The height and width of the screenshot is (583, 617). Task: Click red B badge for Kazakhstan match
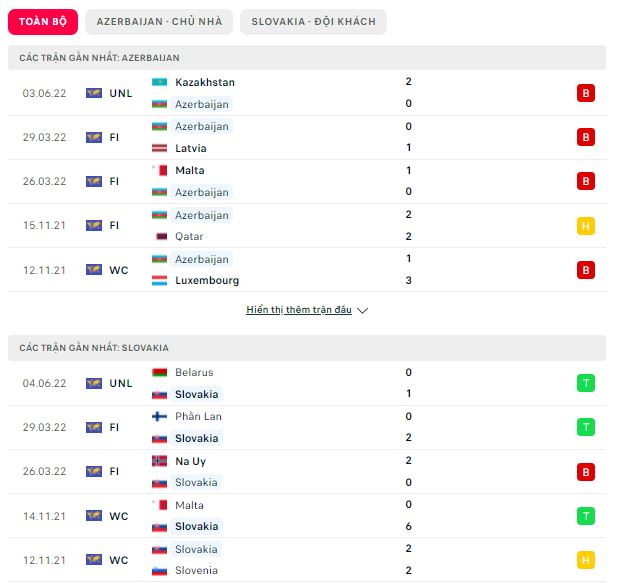coord(586,93)
